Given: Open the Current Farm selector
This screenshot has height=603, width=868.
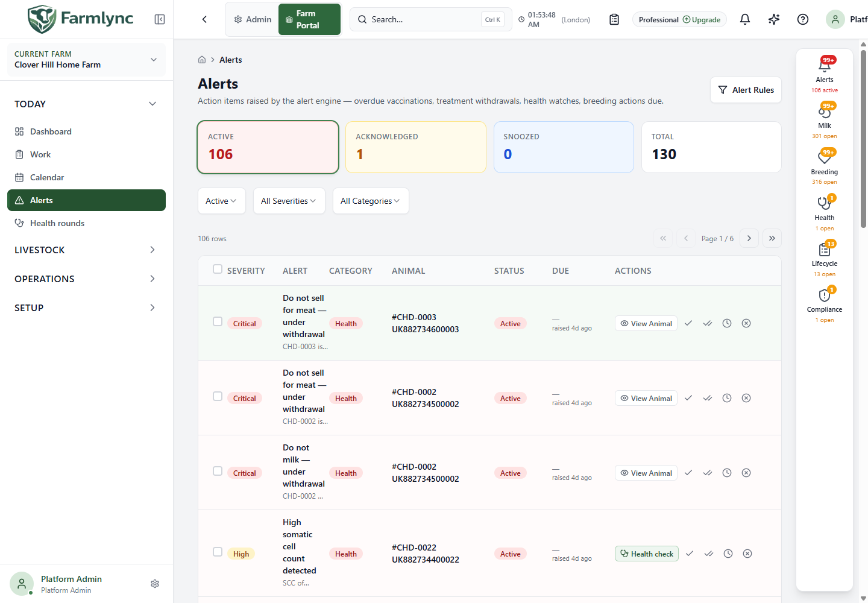Looking at the screenshot, I should click(86, 60).
